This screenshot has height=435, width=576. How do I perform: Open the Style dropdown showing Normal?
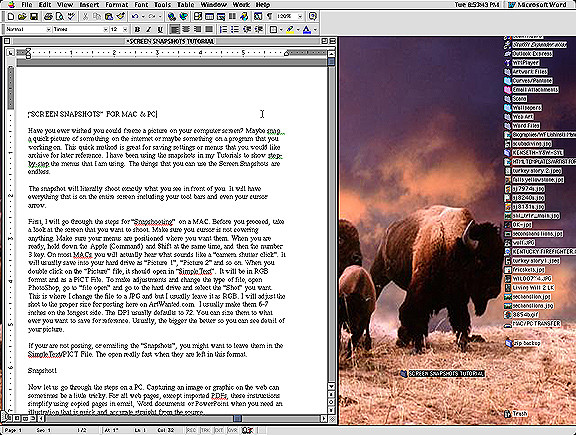[x=48, y=29]
